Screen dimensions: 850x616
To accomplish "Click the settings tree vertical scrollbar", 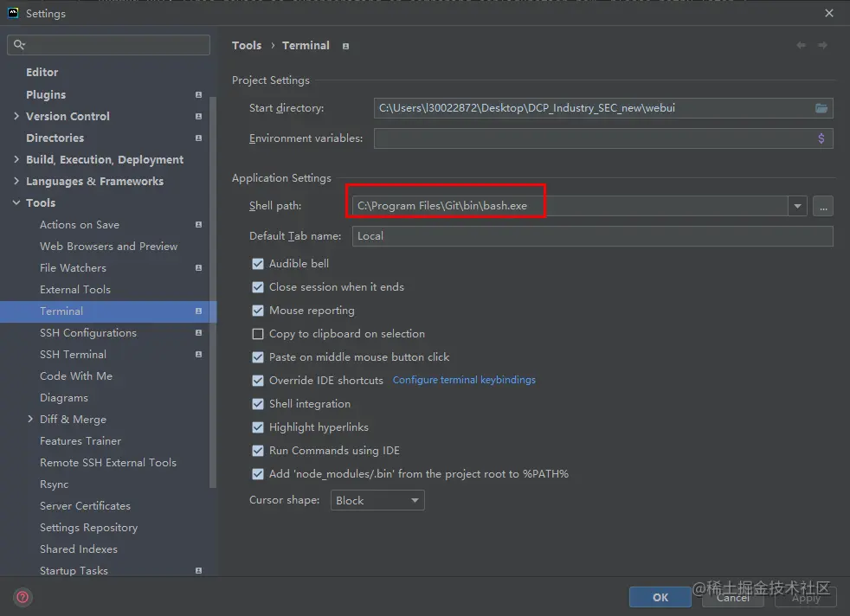I will pyautogui.click(x=213, y=292).
